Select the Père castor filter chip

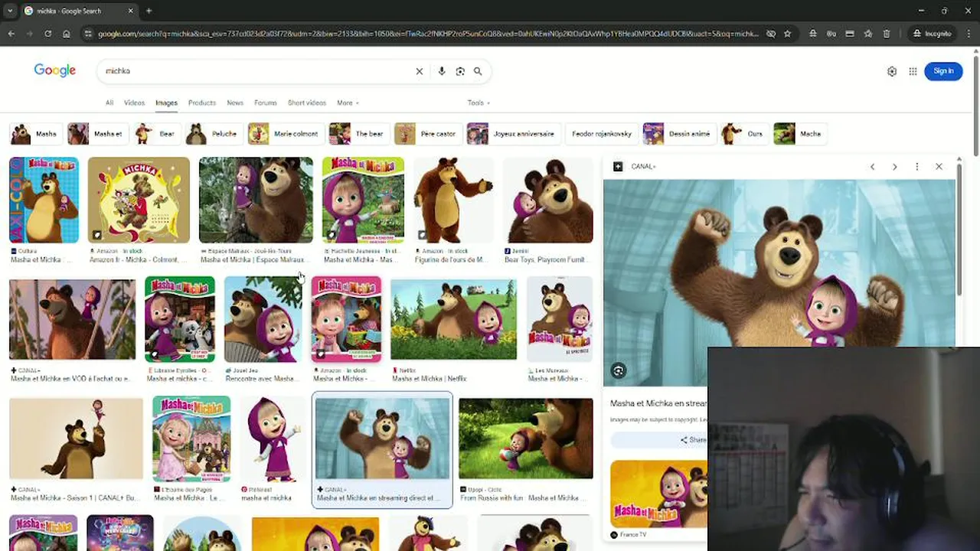(x=427, y=134)
